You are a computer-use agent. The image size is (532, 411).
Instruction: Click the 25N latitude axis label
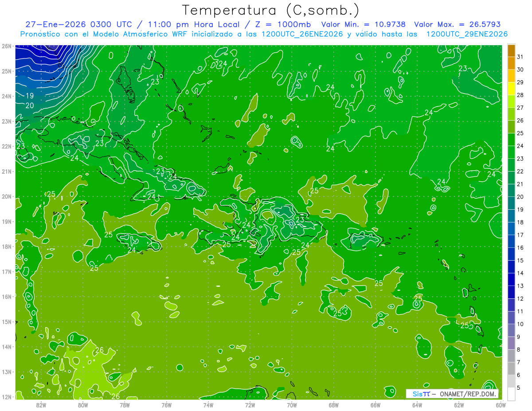tap(6, 71)
